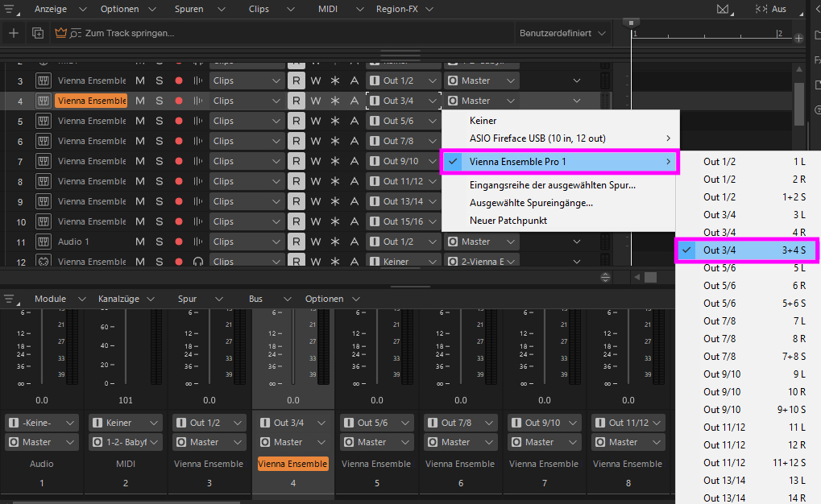
Task: Mute the Audio 1 track
Action: [x=140, y=242]
